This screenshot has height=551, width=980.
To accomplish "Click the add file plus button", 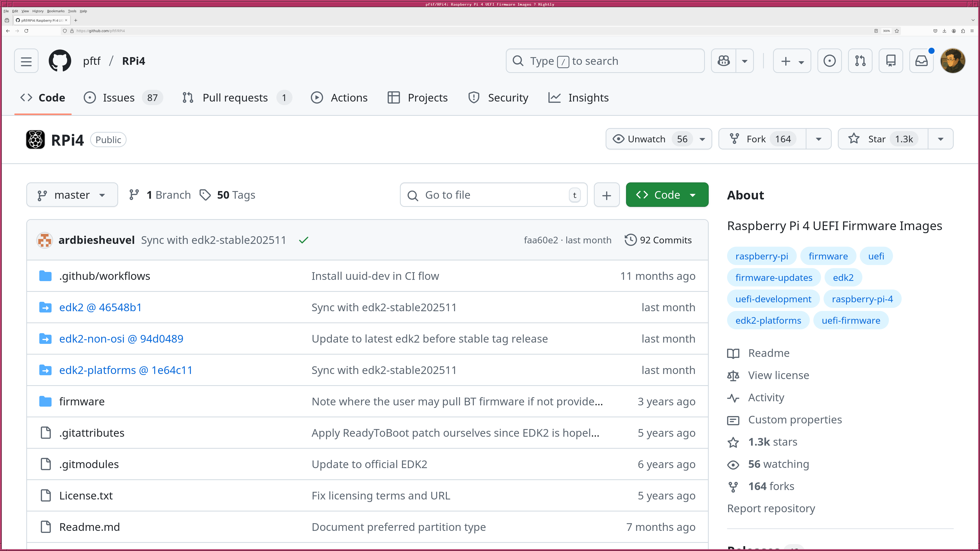I will (606, 195).
